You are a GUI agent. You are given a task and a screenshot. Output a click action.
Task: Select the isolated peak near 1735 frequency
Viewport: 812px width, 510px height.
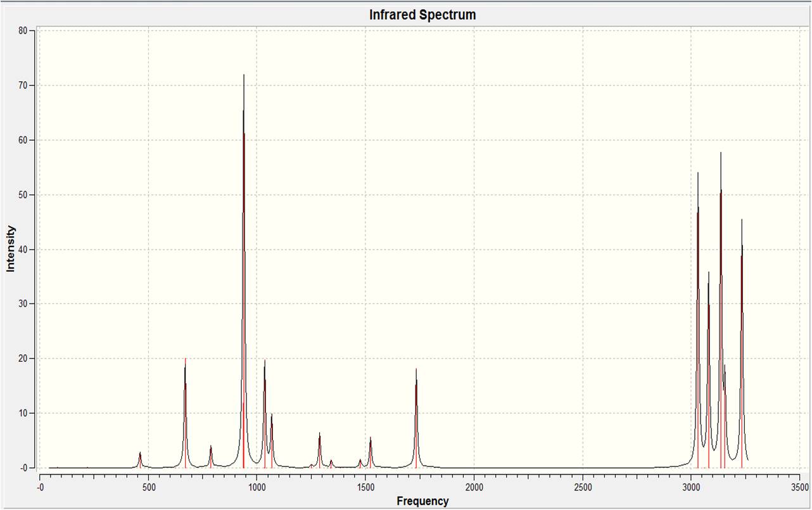coord(416,418)
